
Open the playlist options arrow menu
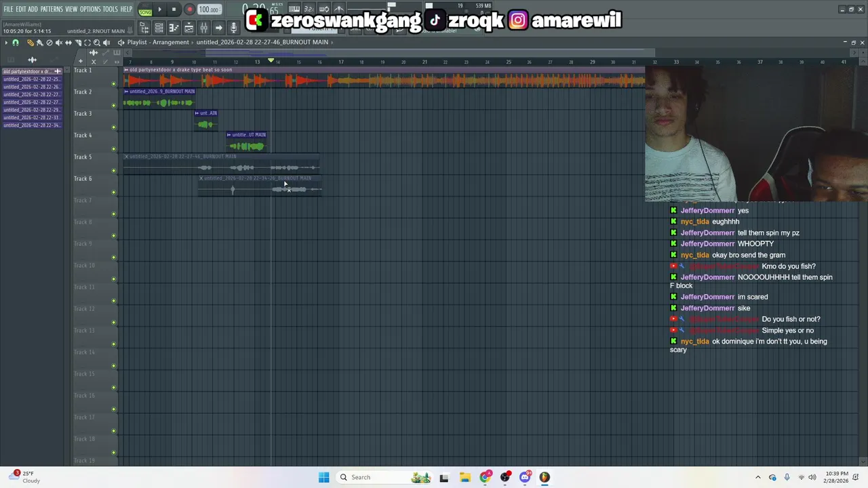click(x=6, y=43)
